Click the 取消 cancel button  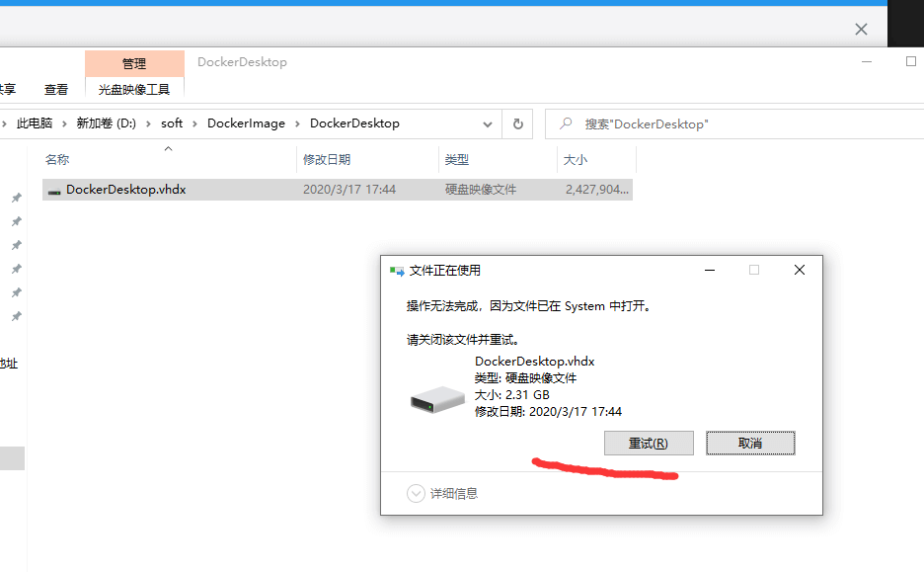click(750, 444)
